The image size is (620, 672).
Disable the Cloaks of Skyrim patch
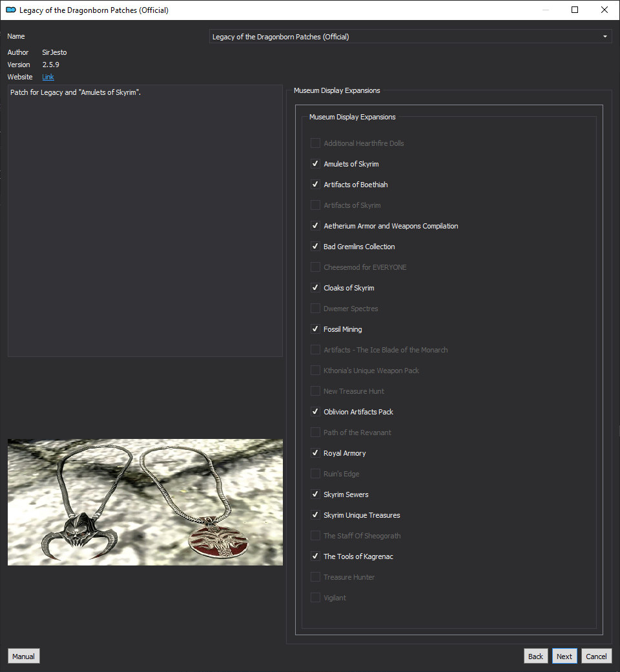tap(315, 287)
